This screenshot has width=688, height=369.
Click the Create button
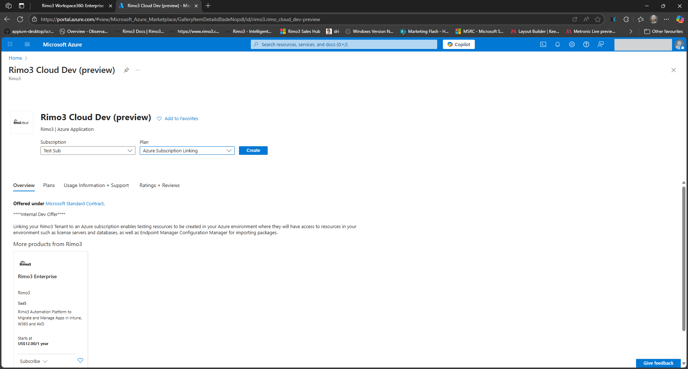(x=253, y=150)
